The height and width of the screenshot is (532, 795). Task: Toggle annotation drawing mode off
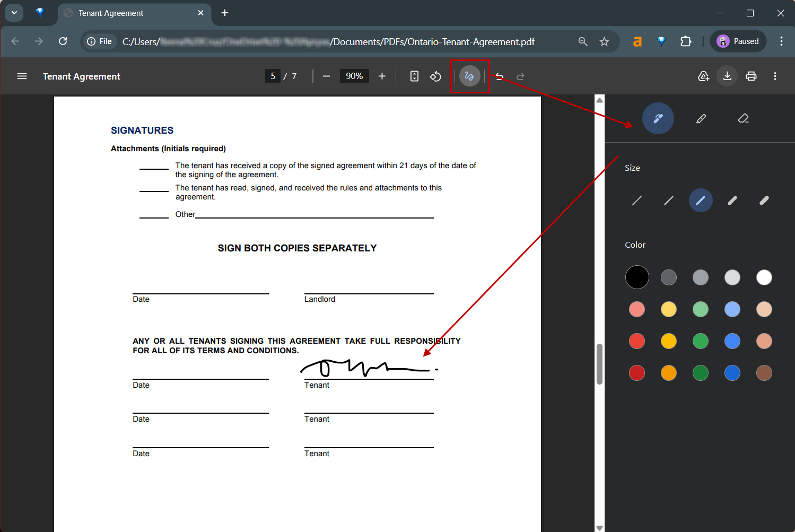469,76
